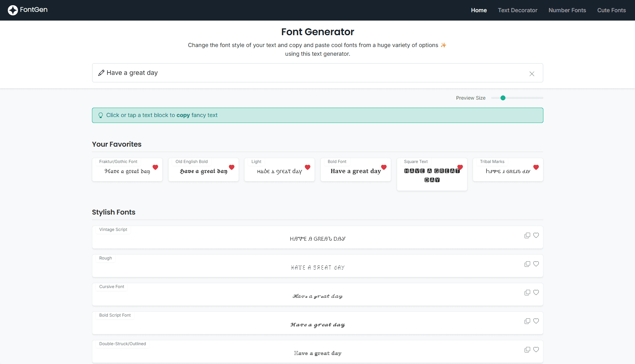Copy the Cursive Font text with copy icon

tap(527, 293)
